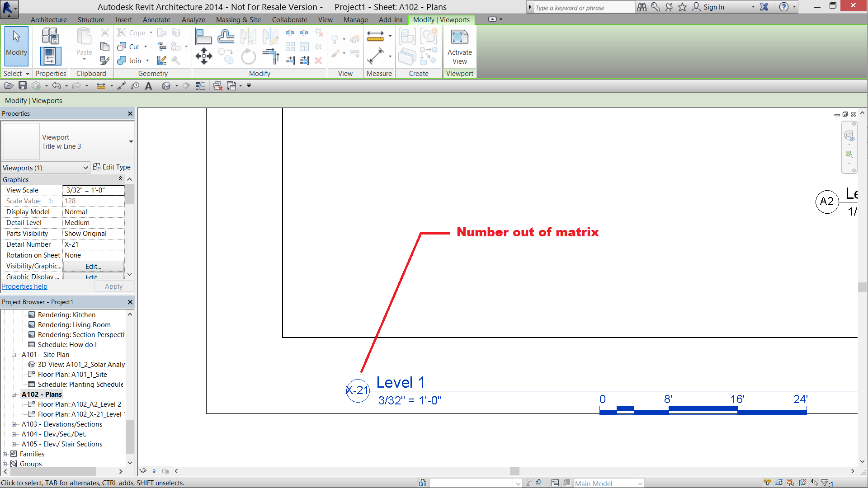Click the Activate View button
Viewport: 868px width, 488px height.
click(x=459, y=47)
